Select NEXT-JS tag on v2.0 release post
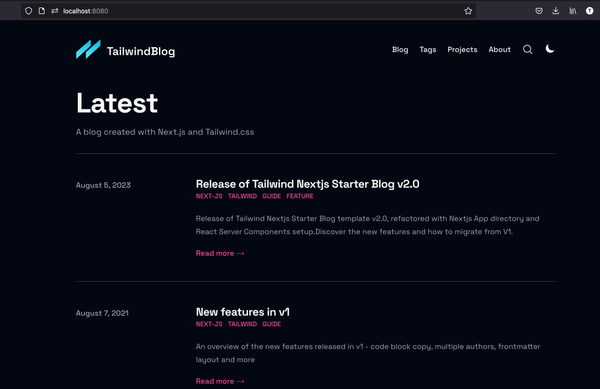Image resolution: width=600 pixels, height=389 pixels. point(209,196)
